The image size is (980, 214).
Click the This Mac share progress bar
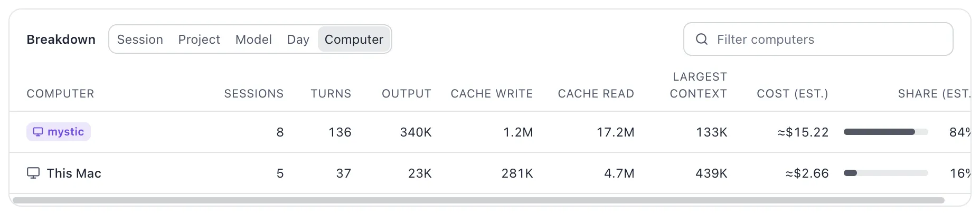(x=885, y=173)
